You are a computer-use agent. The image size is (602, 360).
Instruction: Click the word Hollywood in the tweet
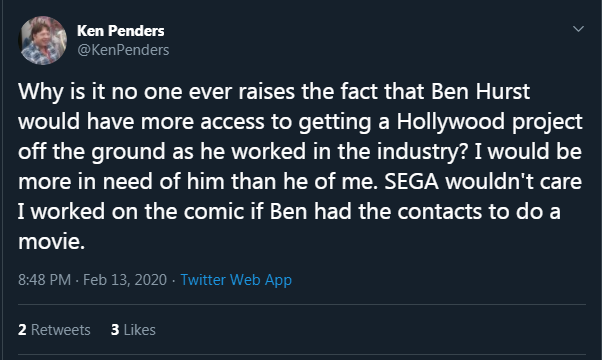coord(451,122)
